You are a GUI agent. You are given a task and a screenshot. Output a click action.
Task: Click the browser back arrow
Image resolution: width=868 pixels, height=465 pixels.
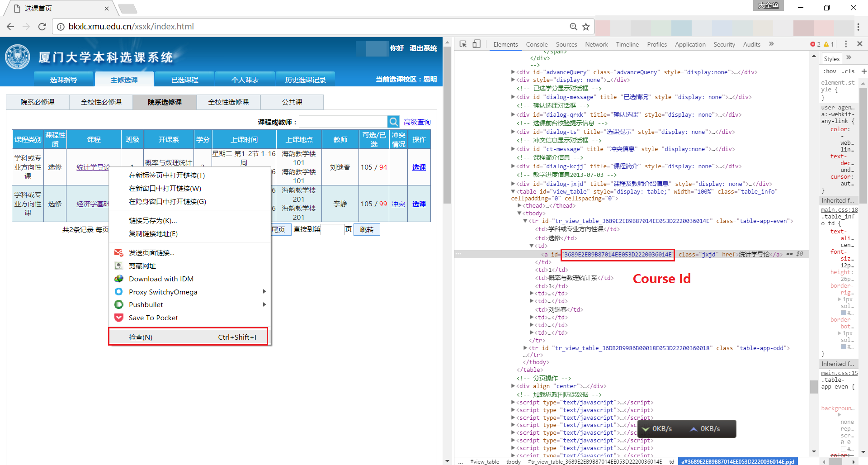coord(10,27)
